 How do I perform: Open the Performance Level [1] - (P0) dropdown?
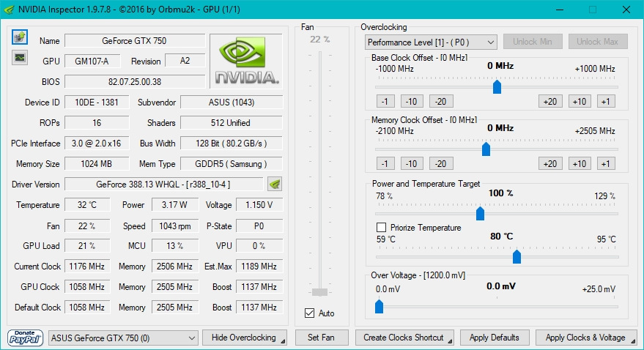[x=431, y=42]
